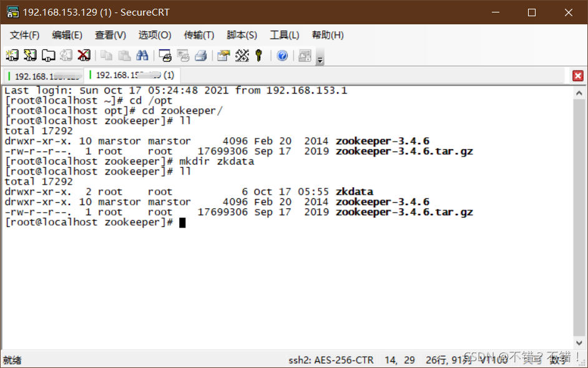Open the 脚本(S) menu

(x=242, y=35)
